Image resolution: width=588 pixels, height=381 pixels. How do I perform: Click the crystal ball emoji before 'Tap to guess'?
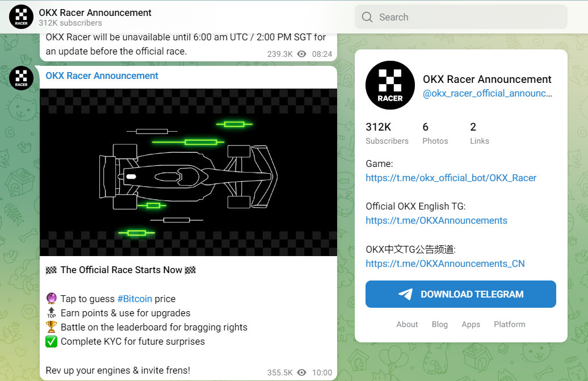(52, 299)
